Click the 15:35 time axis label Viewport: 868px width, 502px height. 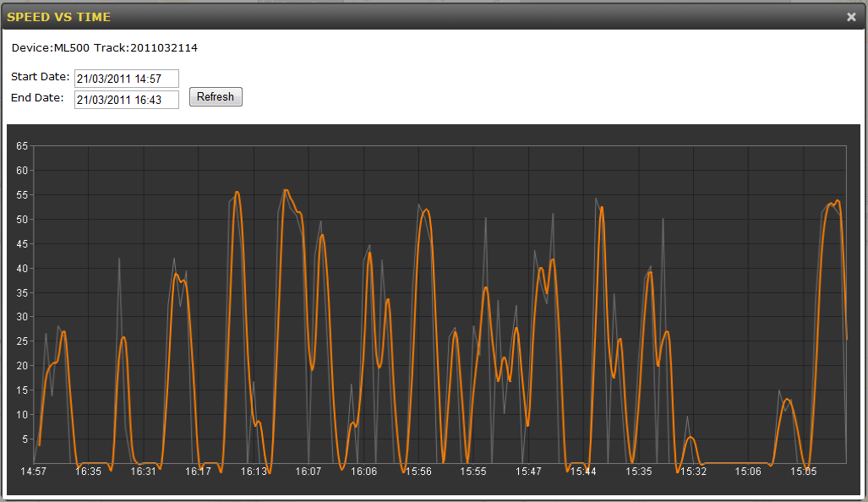pyautogui.click(x=639, y=472)
